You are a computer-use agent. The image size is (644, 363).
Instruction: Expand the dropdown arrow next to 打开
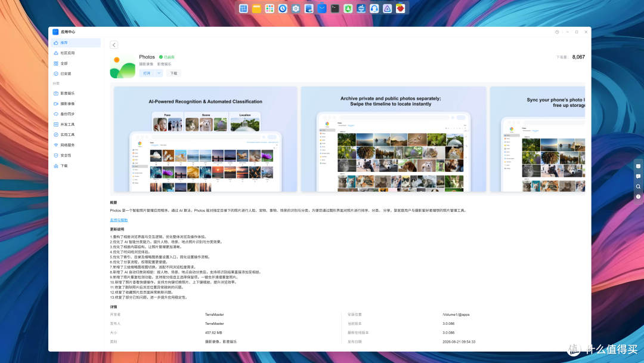click(x=159, y=73)
